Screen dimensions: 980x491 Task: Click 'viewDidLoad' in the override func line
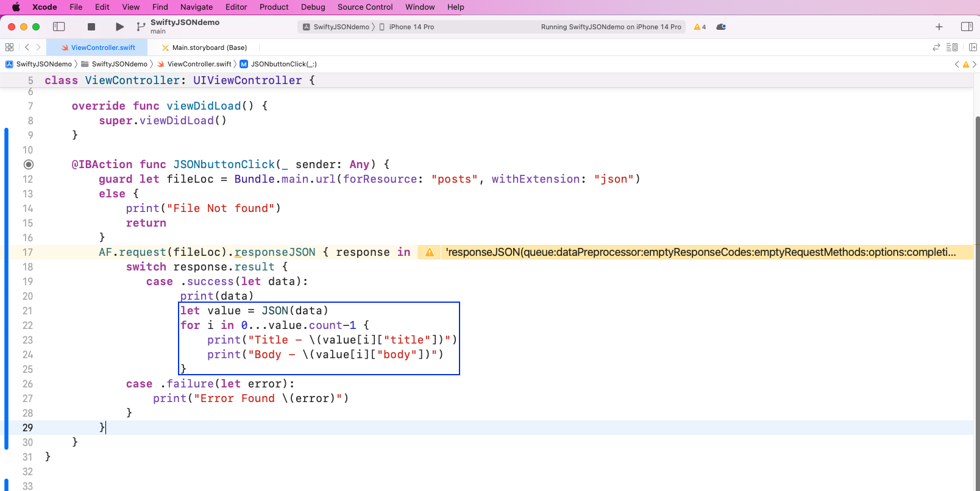click(x=204, y=106)
